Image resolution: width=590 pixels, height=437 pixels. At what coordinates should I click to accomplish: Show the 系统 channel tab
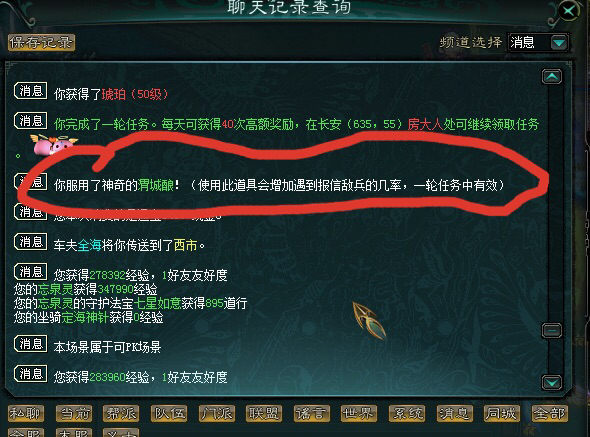click(407, 414)
